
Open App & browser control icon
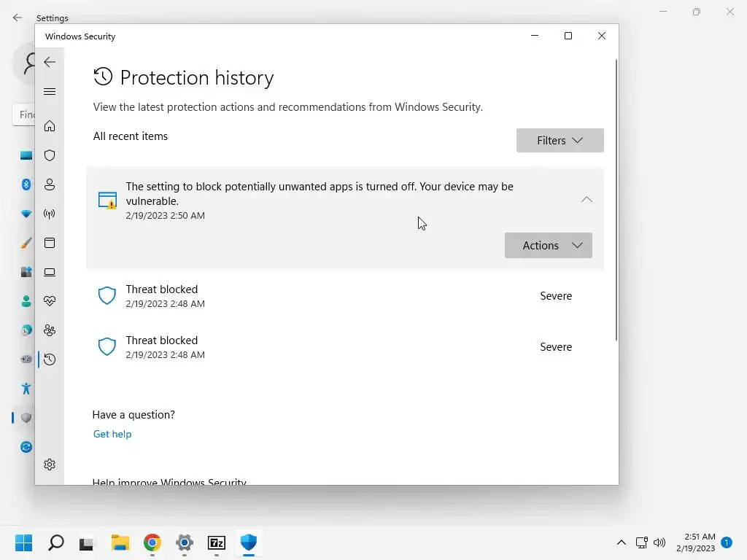click(x=50, y=243)
